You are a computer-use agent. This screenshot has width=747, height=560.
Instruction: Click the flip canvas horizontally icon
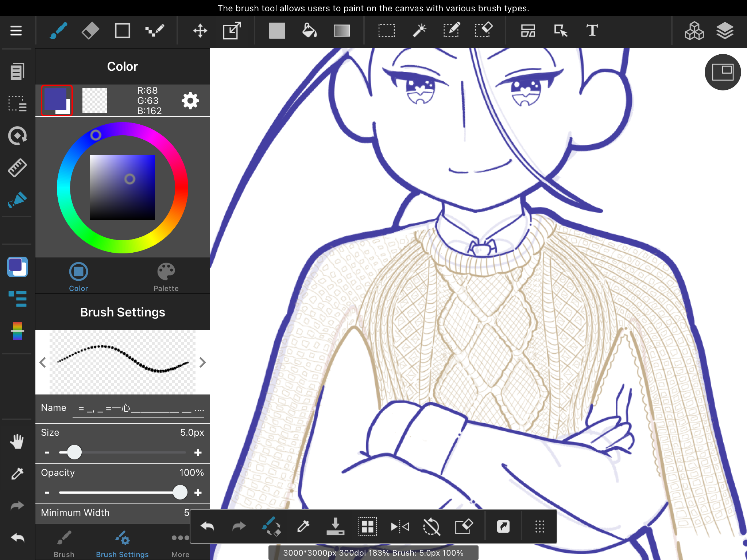(x=400, y=526)
